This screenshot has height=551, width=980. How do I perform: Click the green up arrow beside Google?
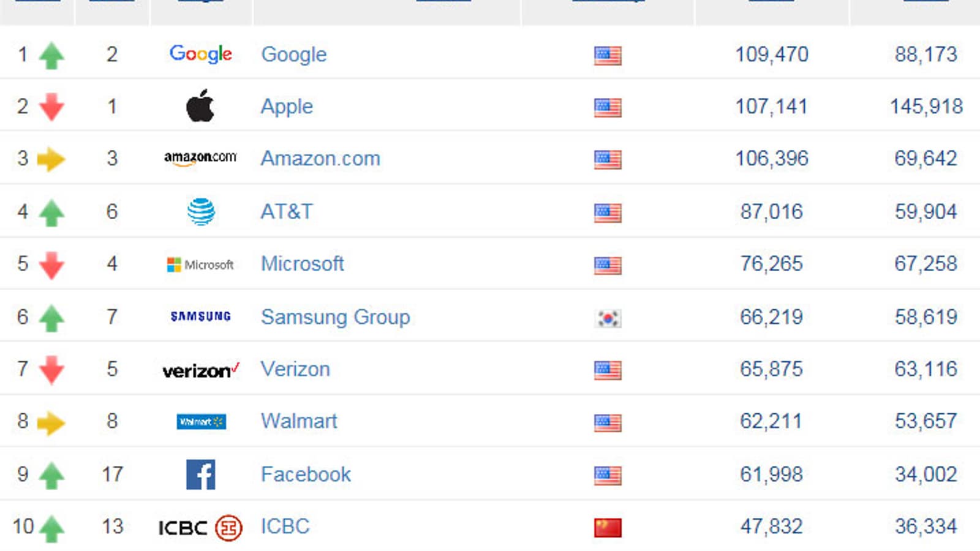(x=51, y=56)
